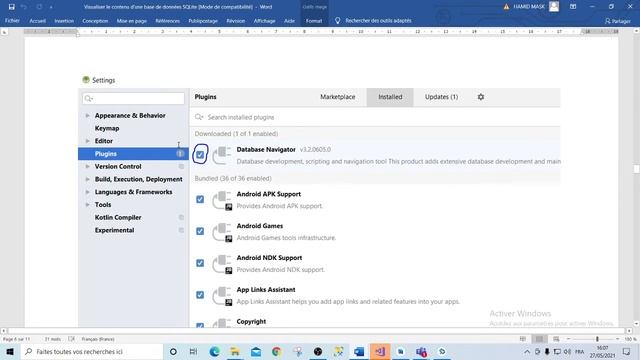Expand the Version Control node
The height and width of the screenshot is (360, 640).
[87, 167]
